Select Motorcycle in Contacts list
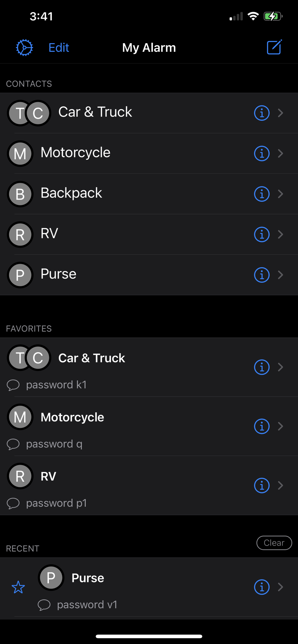298x644 pixels. tap(149, 153)
